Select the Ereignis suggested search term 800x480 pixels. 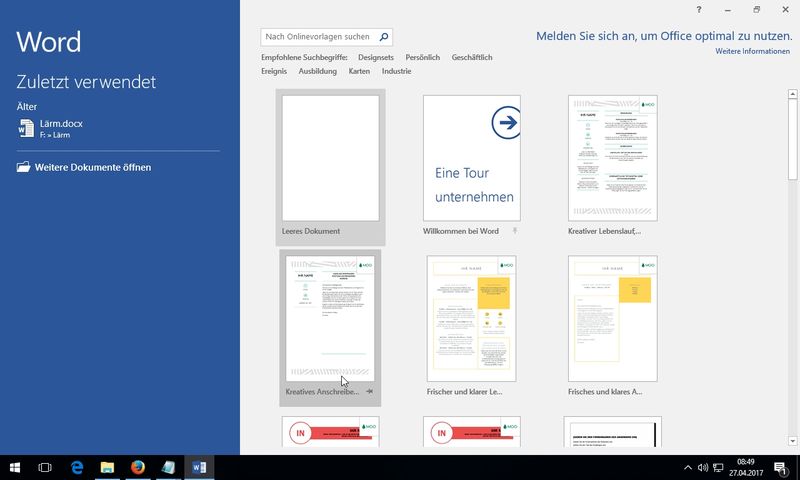click(274, 71)
